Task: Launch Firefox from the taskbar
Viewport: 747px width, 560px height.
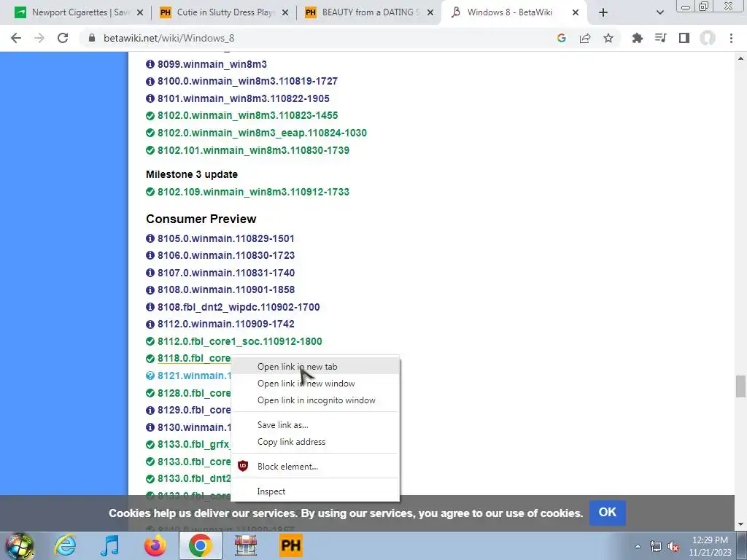Action: tap(155, 545)
